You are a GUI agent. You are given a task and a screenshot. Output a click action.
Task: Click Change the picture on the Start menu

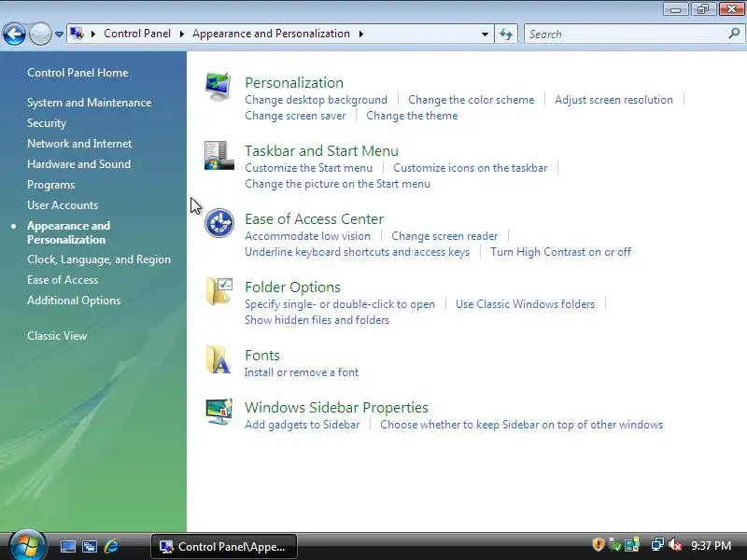click(x=337, y=184)
